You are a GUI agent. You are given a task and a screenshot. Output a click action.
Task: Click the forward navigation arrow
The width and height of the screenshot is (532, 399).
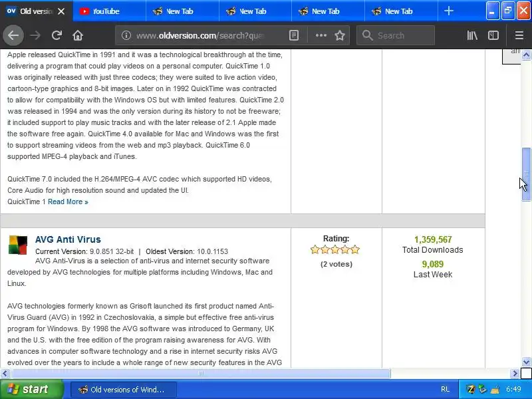[35, 35]
